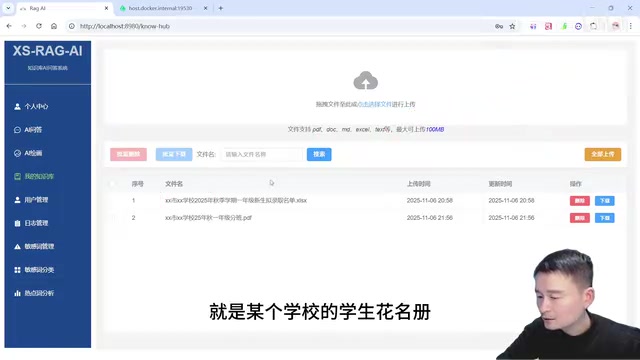Open the saved passwords key icon
The image size is (640, 360).
[499, 26]
